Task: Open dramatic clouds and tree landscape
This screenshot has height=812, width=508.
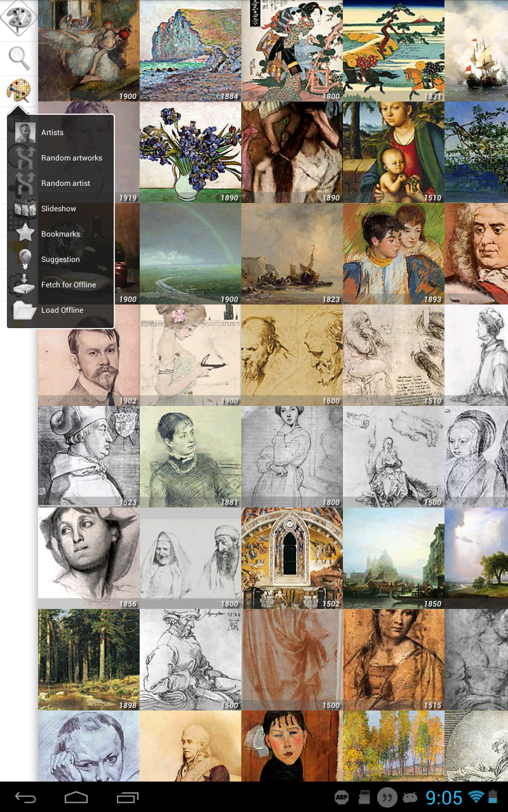Action: [476, 558]
